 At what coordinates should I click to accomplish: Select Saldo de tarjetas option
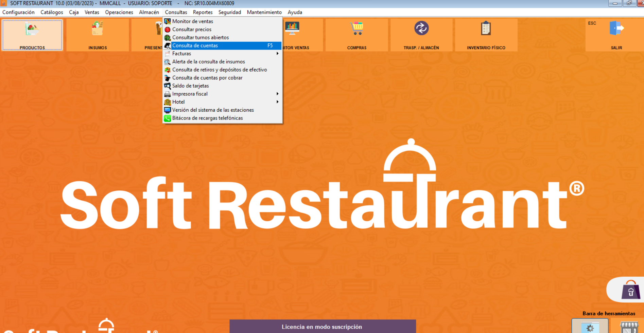click(190, 86)
